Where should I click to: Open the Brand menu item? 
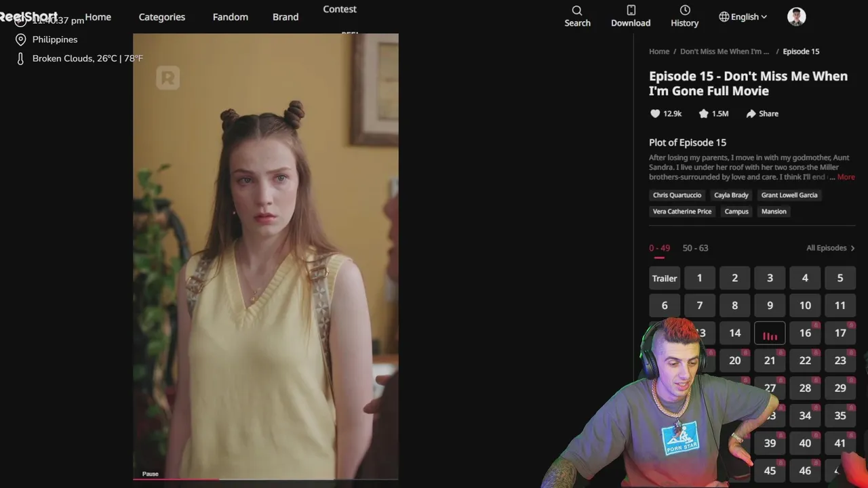(285, 17)
